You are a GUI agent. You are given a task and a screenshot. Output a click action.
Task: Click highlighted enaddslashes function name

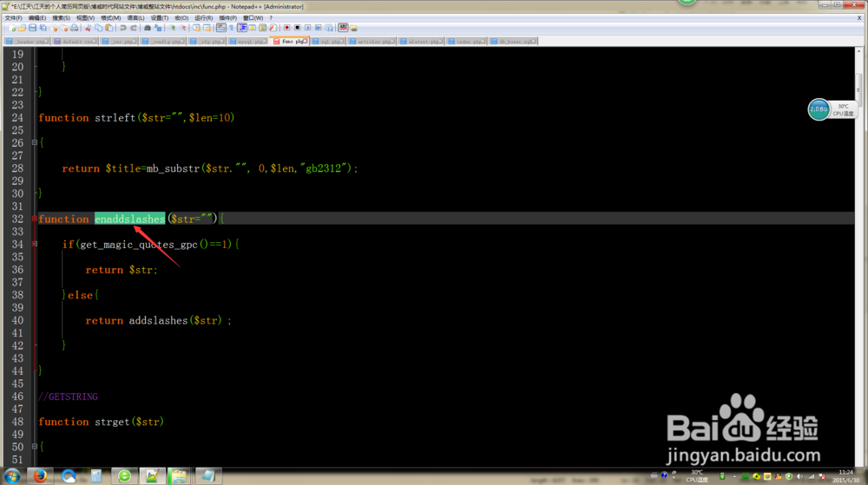click(129, 219)
